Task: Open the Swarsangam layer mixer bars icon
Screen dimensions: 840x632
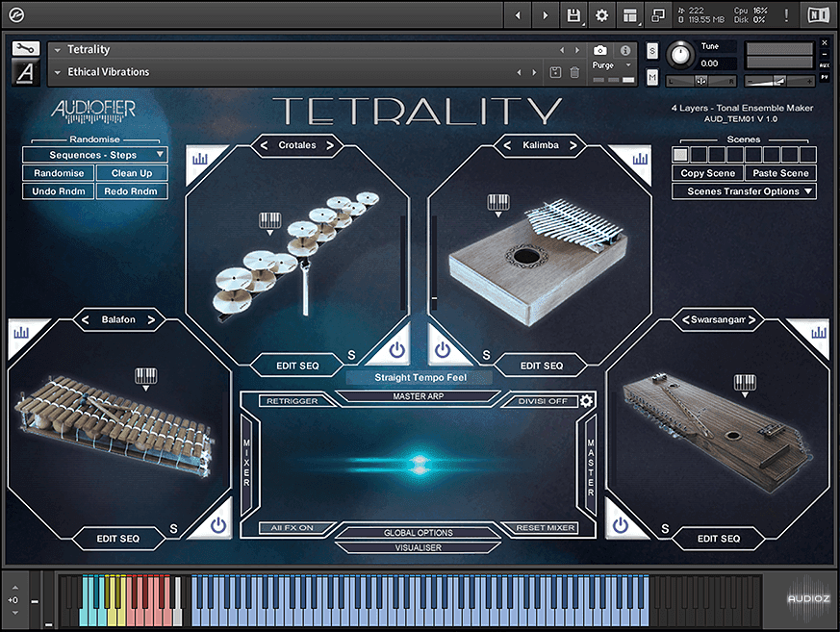Action: pos(819,333)
